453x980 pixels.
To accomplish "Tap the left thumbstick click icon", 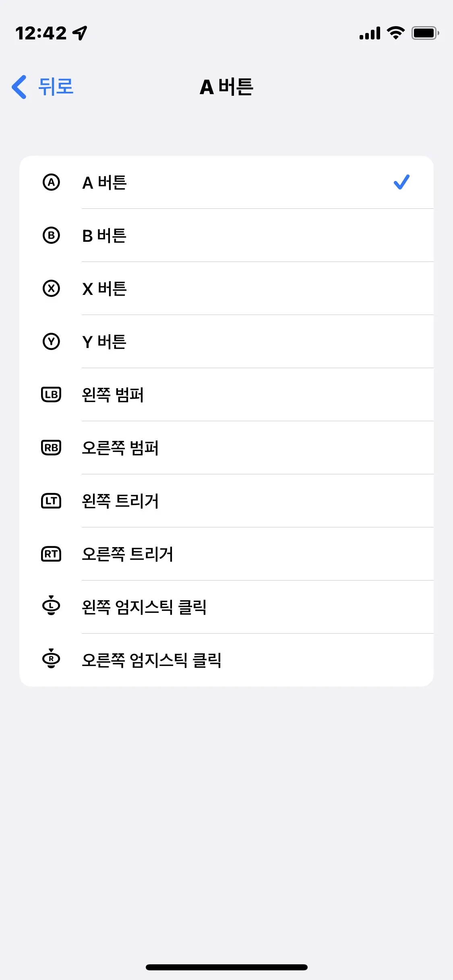I will pyautogui.click(x=51, y=606).
